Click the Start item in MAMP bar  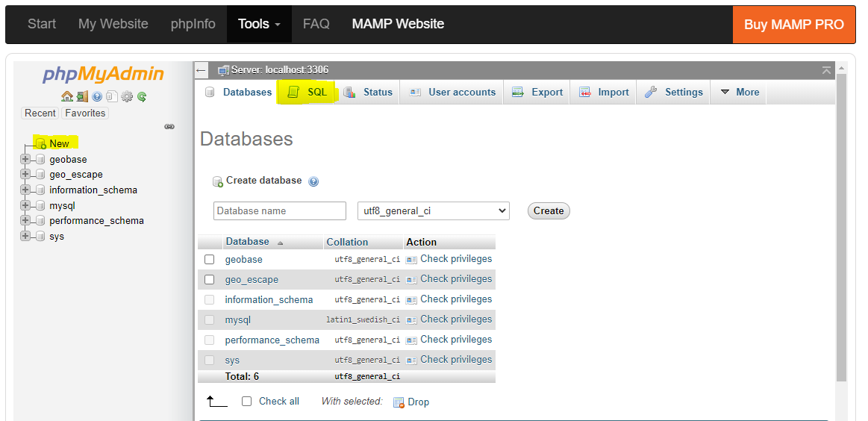click(42, 25)
